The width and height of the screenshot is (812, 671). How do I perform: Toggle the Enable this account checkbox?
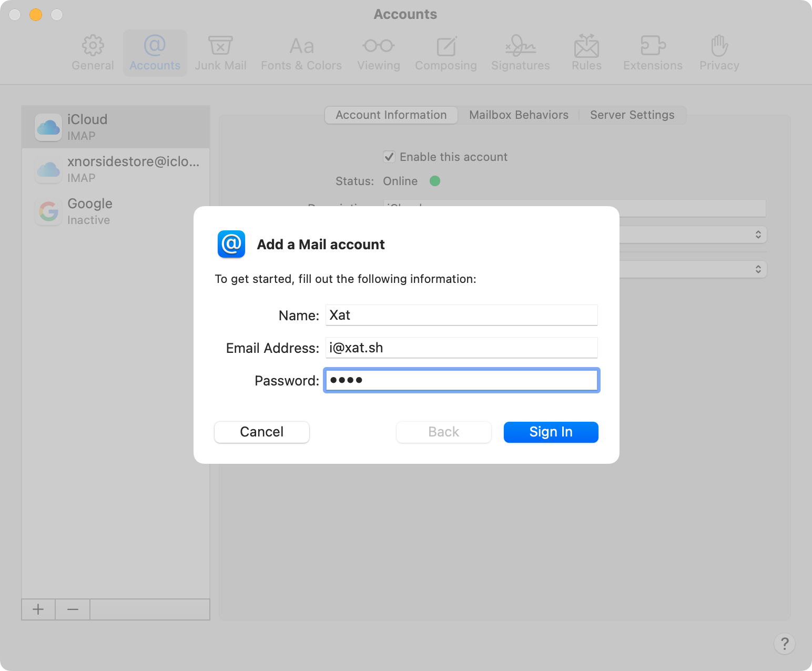pyautogui.click(x=389, y=157)
